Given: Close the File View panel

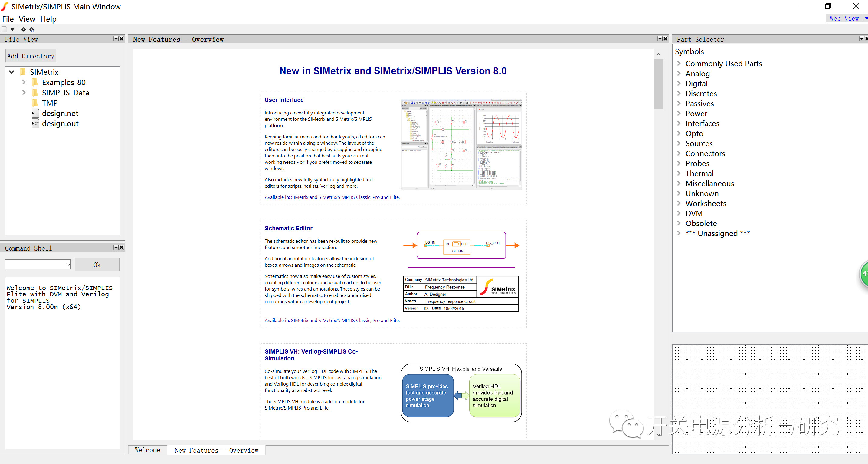Looking at the screenshot, I should [122, 39].
